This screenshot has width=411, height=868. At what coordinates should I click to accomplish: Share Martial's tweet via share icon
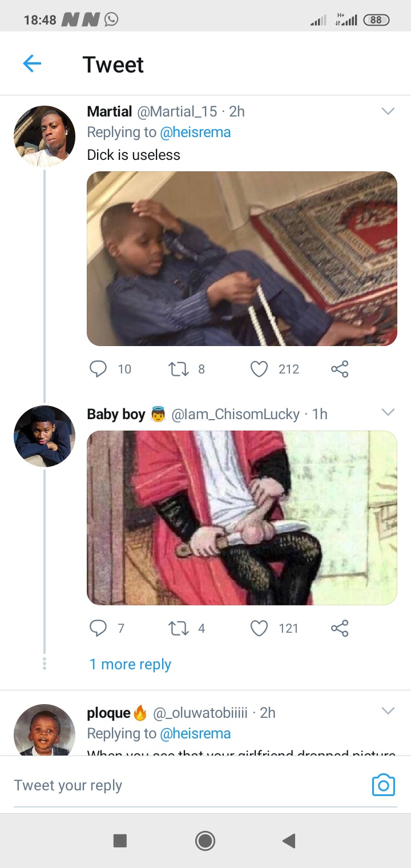[340, 369]
